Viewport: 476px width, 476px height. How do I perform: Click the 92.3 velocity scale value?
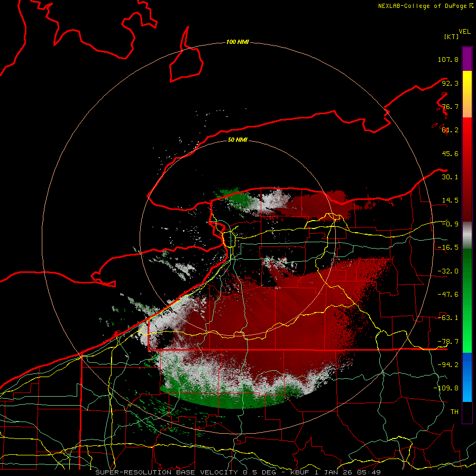pos(450,83)
